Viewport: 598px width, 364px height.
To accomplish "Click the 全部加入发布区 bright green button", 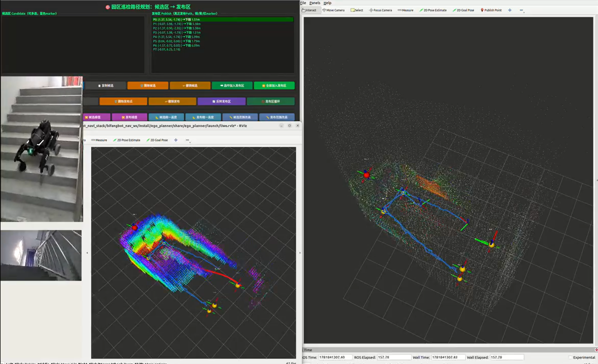I will [274, 85].
